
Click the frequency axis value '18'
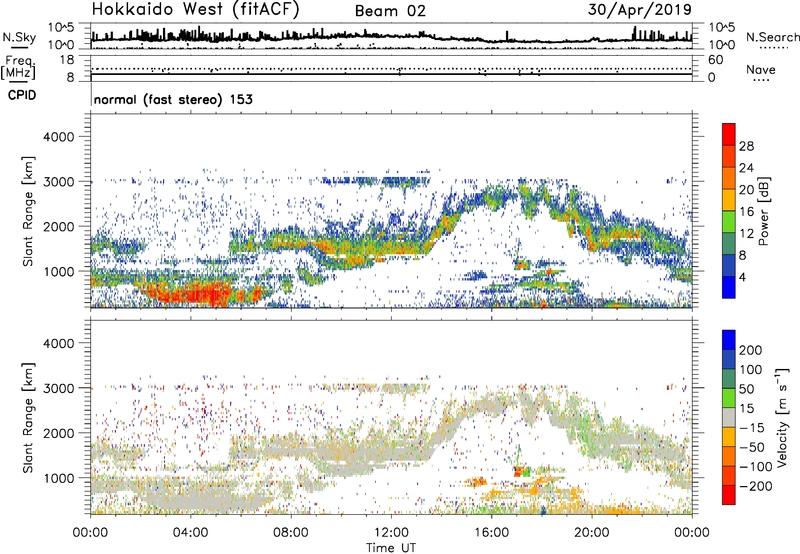67,60
